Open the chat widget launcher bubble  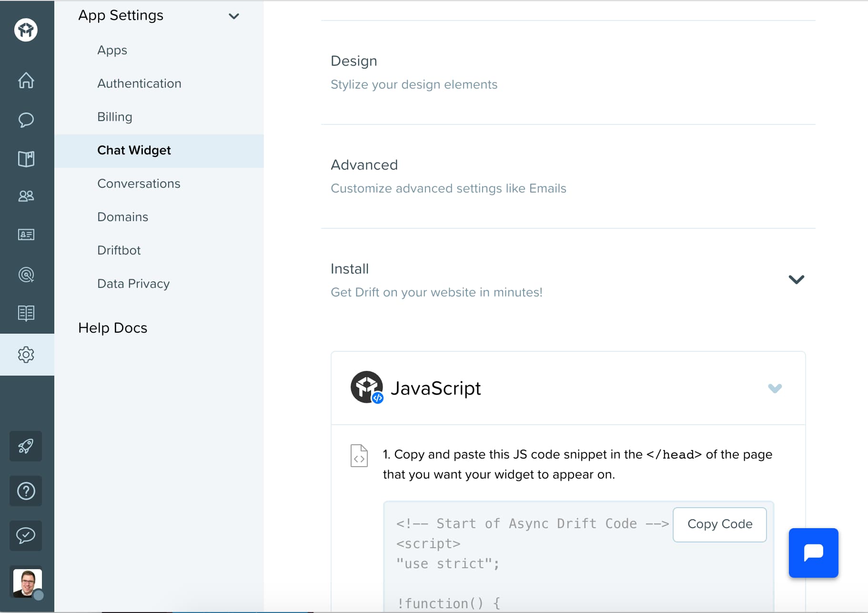(x=813, y=553)
